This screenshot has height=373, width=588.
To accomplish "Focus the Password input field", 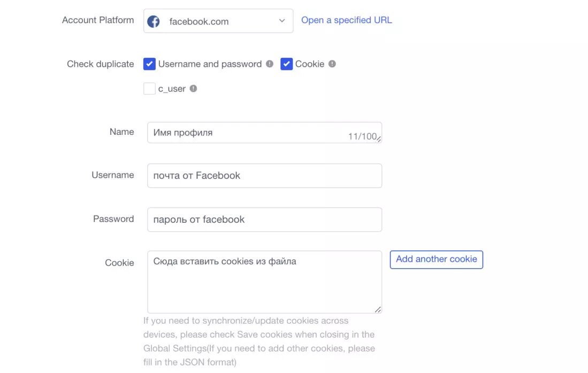I will 264,219.
